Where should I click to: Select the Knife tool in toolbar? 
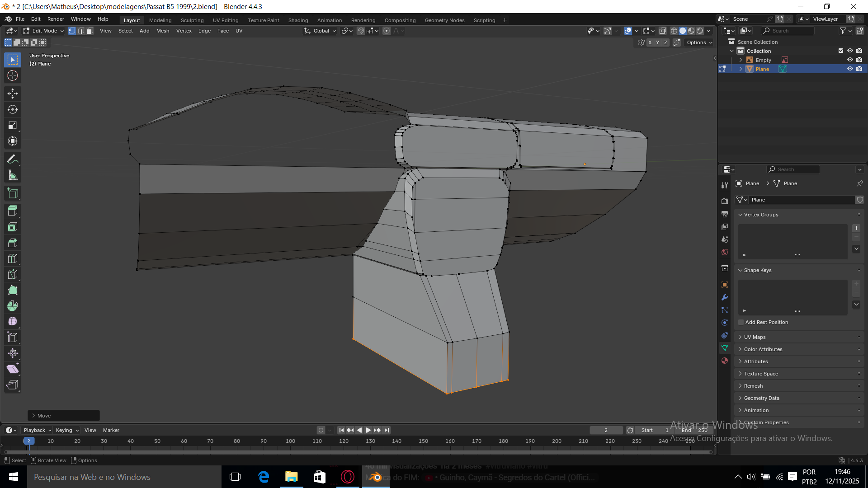click(13, 274)
